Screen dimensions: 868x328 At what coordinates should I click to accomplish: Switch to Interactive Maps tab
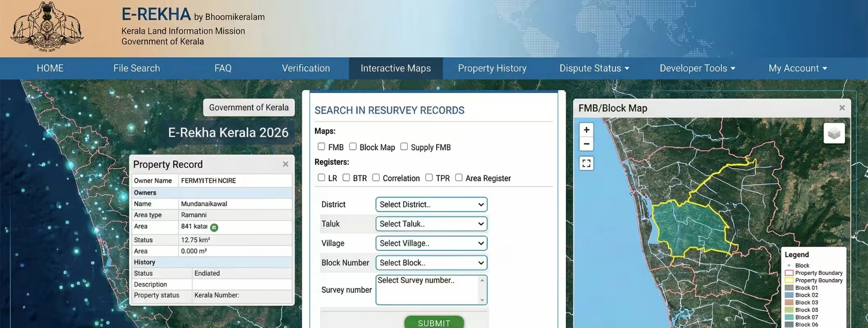pos(396,68)
